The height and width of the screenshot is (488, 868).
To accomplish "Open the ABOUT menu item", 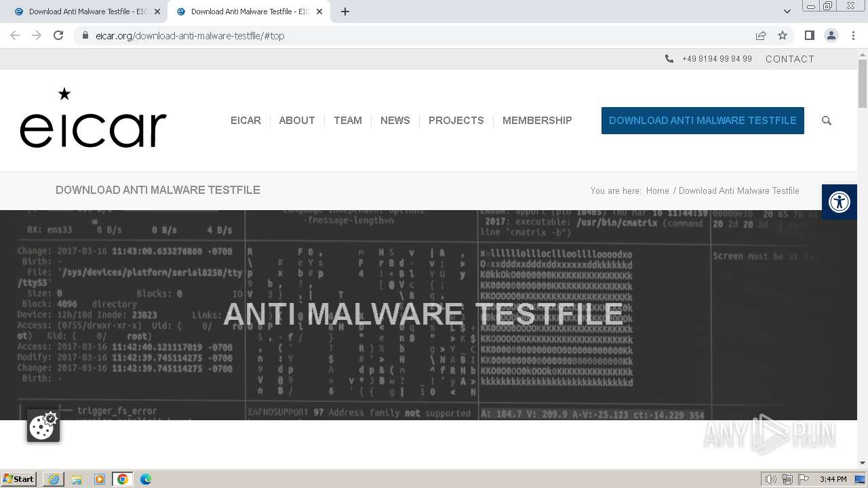I will 297,121.
